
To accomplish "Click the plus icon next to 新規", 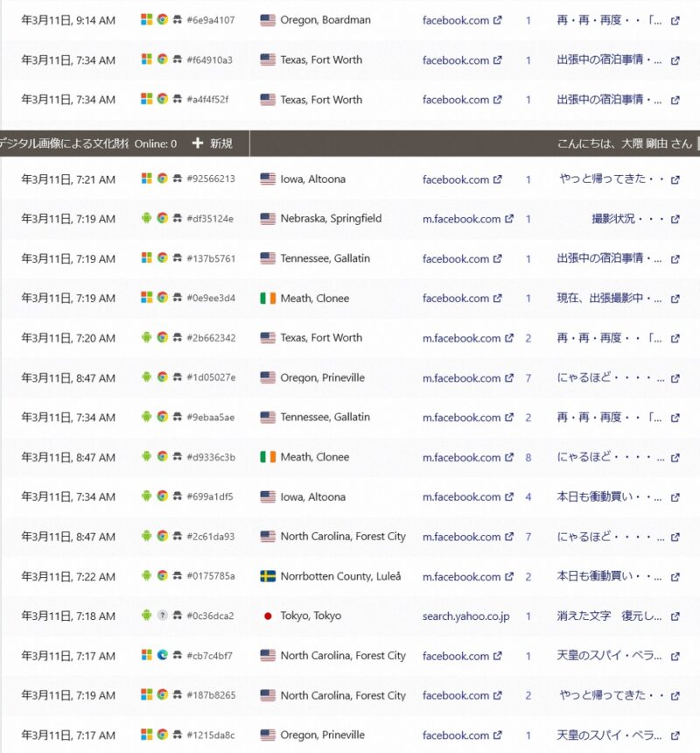I will click(x=198, y=144).
